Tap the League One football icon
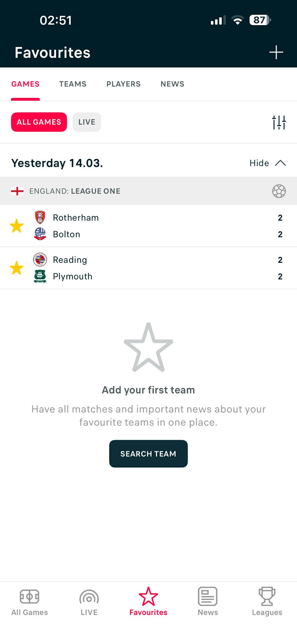Viewport: 297px width, 644px height. click(x=279, y=191)
